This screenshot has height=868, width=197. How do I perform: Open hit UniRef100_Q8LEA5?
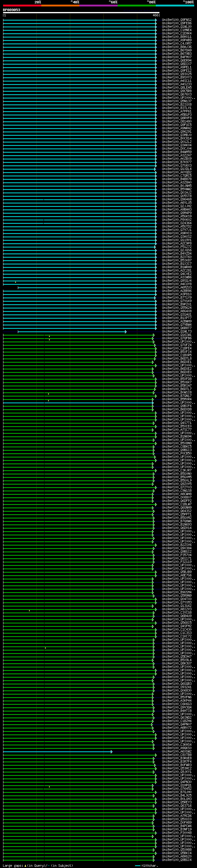click(x=176, y=88)
